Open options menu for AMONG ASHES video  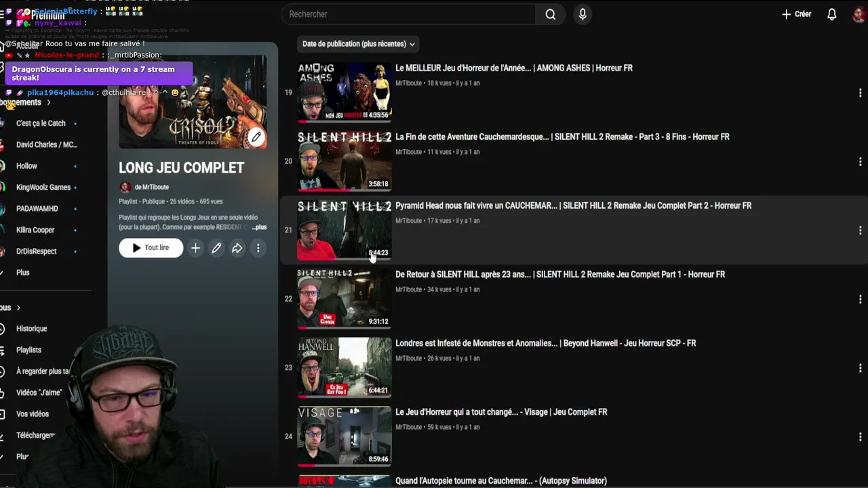pos(860,93)
